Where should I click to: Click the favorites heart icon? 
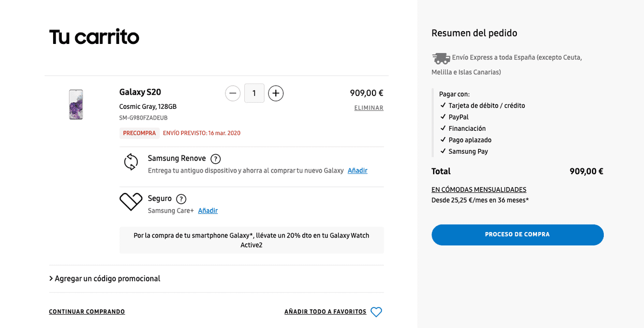point(376,312)
